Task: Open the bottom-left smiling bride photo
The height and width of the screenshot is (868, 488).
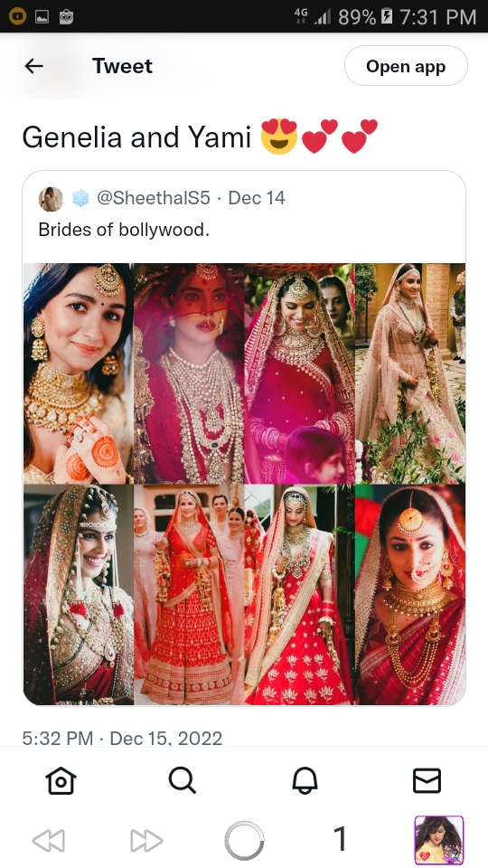Action: (x=79, y=595)
